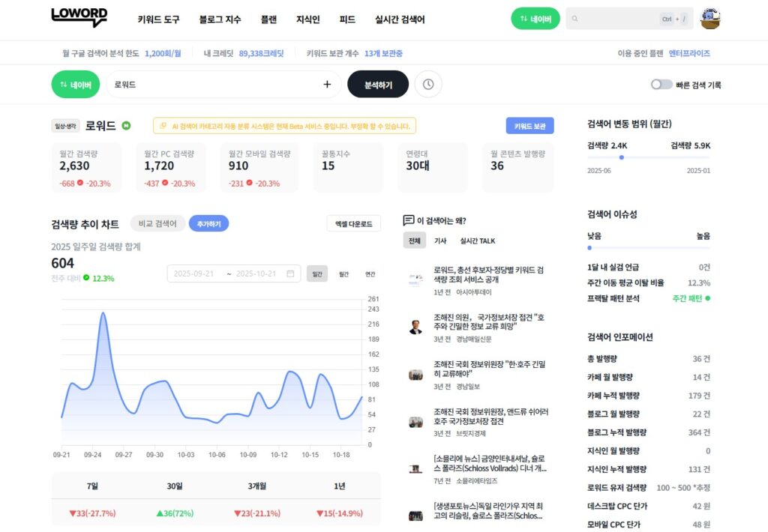The width and height of the screenshot is (768, 532).
Task: Click the magnifier icon in top search
Action: (575, 19)
